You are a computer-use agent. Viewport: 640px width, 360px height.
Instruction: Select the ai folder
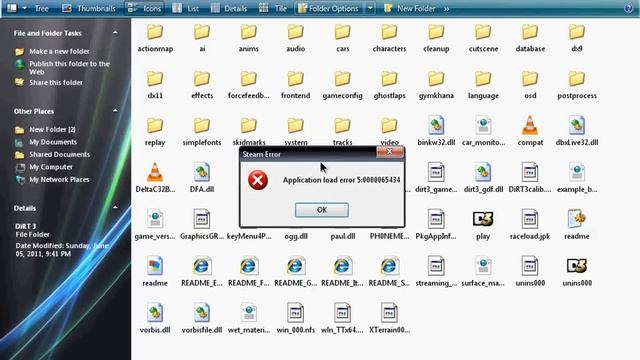point(202,38)
